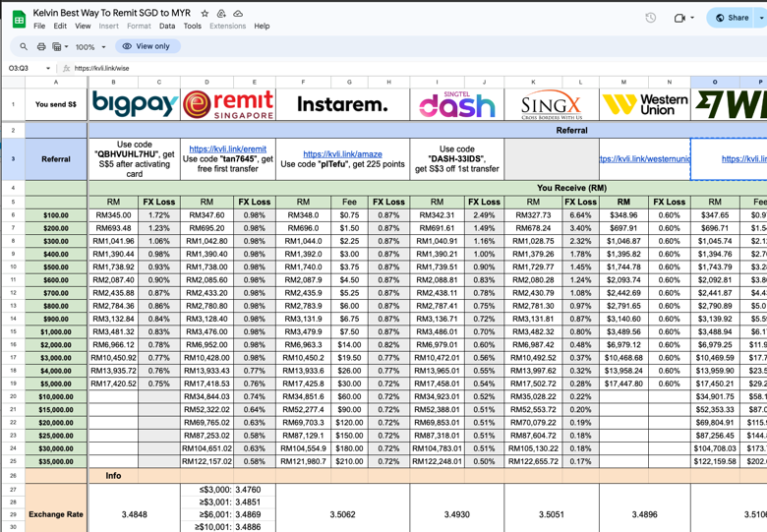767x532 pixels.
Task: Click the Singtel dash logo
Action: 457,104
